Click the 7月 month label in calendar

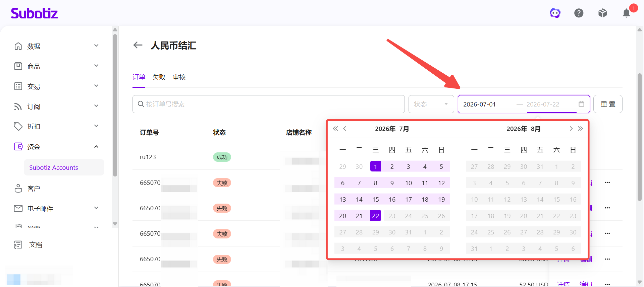tap(404, 129)
